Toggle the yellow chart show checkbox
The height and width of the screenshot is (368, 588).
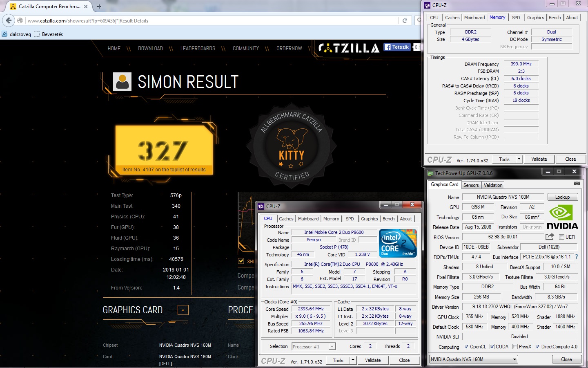(241, 261)
